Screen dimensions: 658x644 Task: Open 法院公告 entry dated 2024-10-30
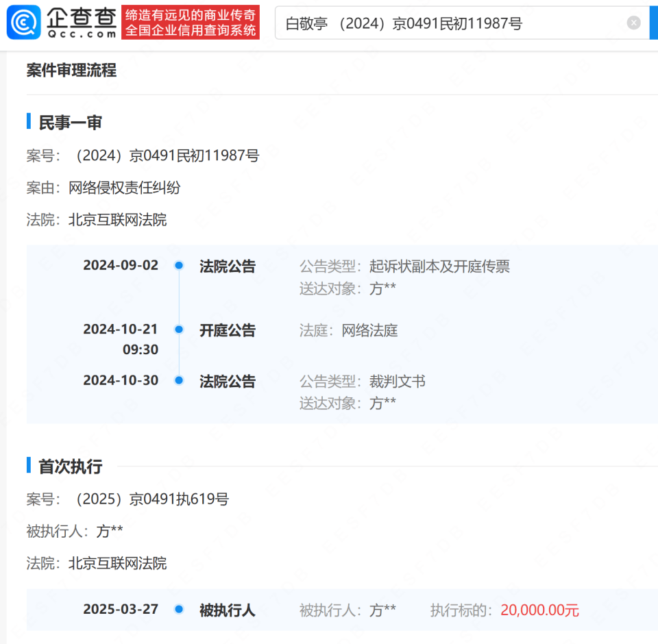pyautogui.click(x=228, y=381)
